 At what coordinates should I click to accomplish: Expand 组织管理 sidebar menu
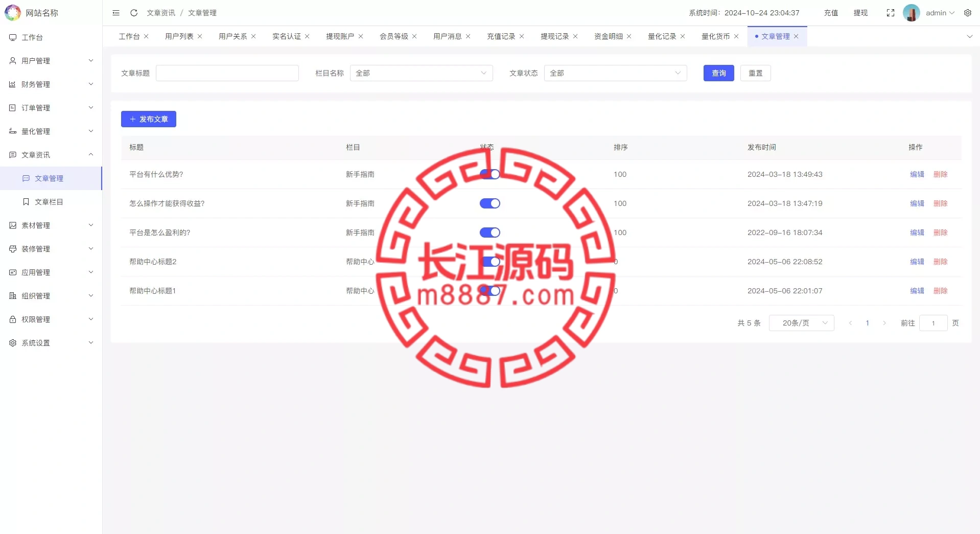[51, 296]
